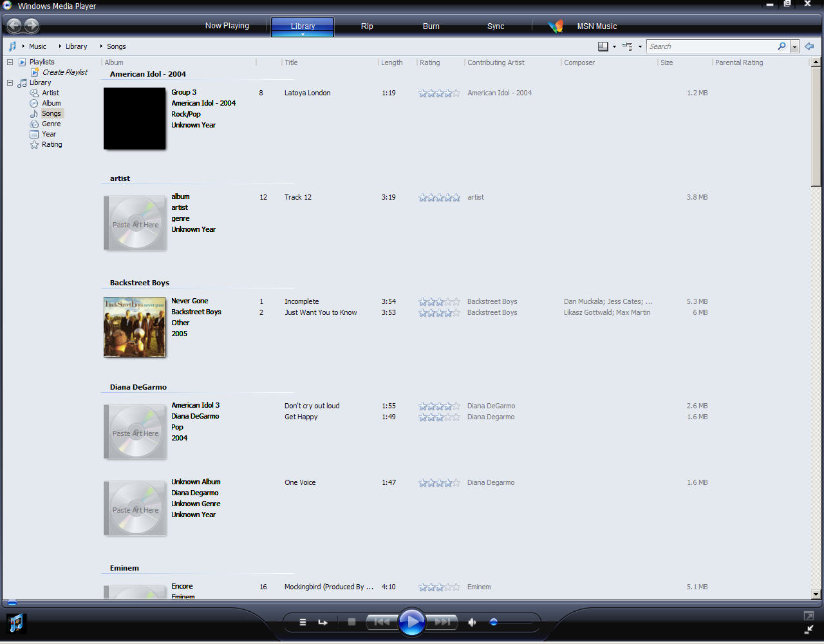The height and width of the screenshot is (644, 824).
Task: Select the song Just Want You to Know
Action: click(321, 312)
